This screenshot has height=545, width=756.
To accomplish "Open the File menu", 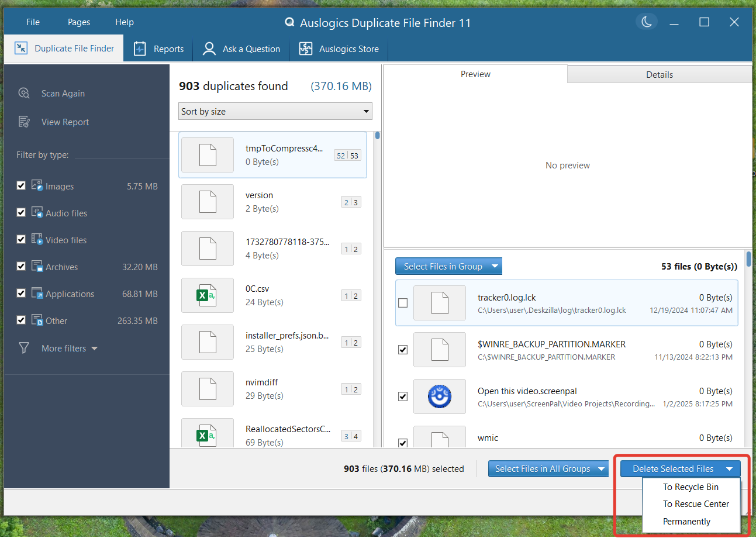I will click(33, 22).
